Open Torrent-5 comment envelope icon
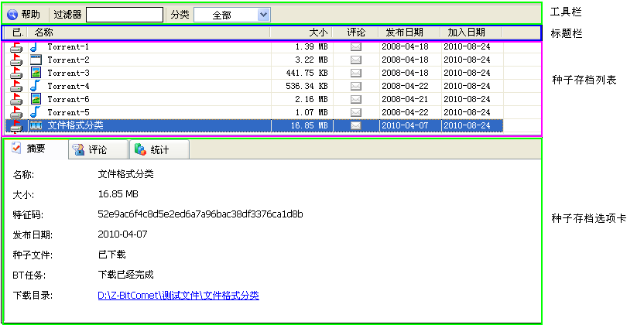644x325 pixels. (356, 113)
